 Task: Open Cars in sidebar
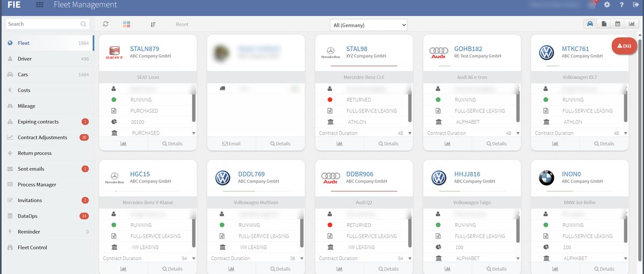point(47,75)
